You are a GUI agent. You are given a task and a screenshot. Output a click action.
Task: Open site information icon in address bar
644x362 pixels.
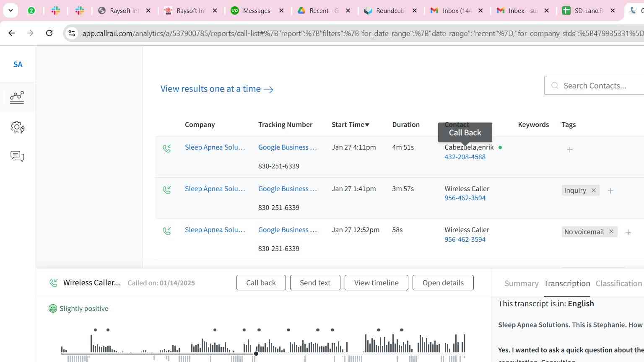point(72,33)
